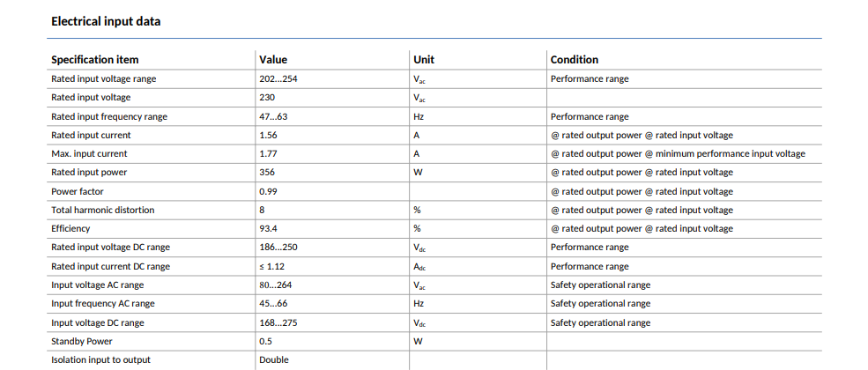
Task: Click the Max. input current label
Action: [89, 154]
